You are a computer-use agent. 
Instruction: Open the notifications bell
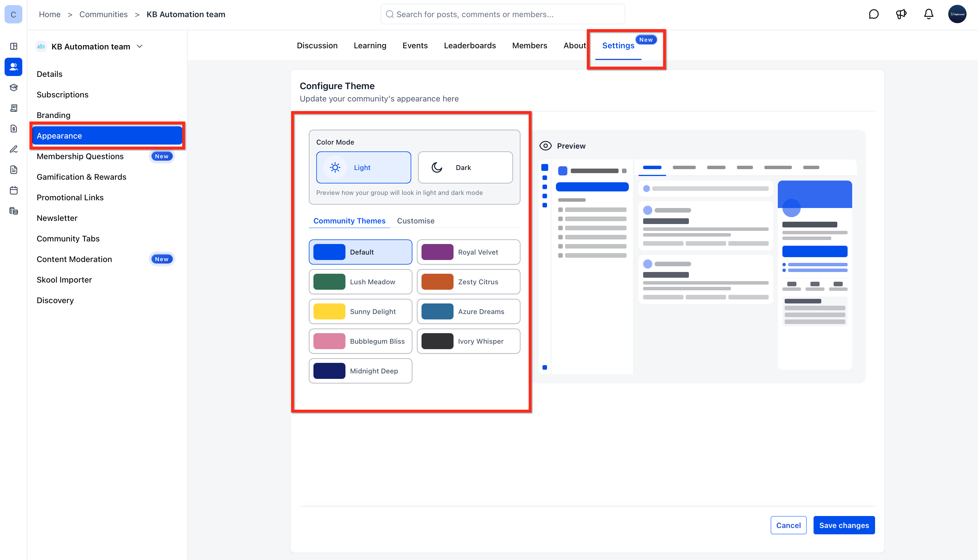point(928,14)
